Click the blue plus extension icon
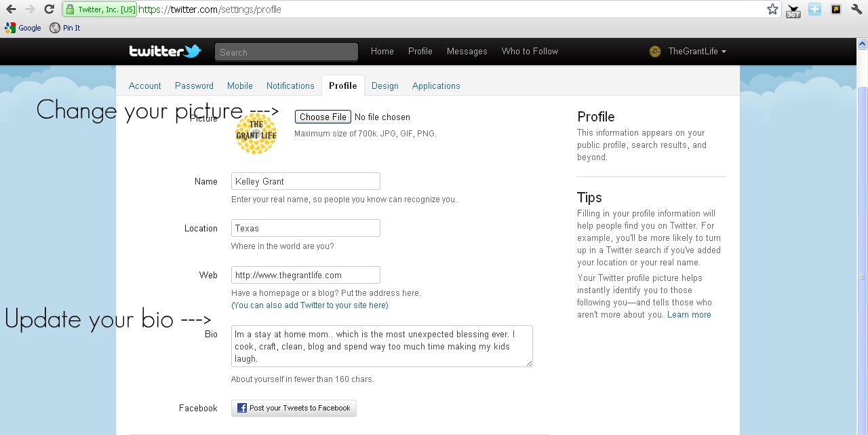868x435 pixels. [814, 10]
